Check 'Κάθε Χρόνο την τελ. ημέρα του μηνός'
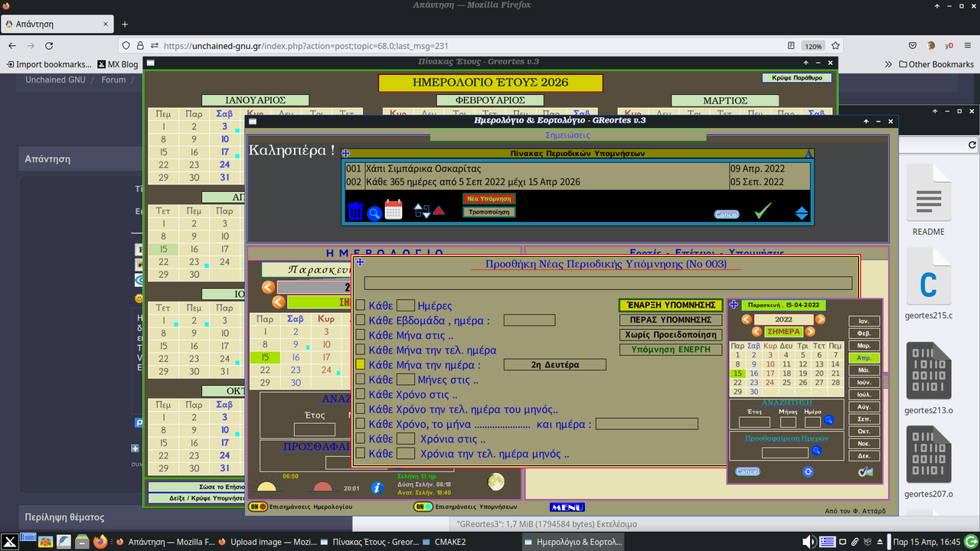 [361, 409]
